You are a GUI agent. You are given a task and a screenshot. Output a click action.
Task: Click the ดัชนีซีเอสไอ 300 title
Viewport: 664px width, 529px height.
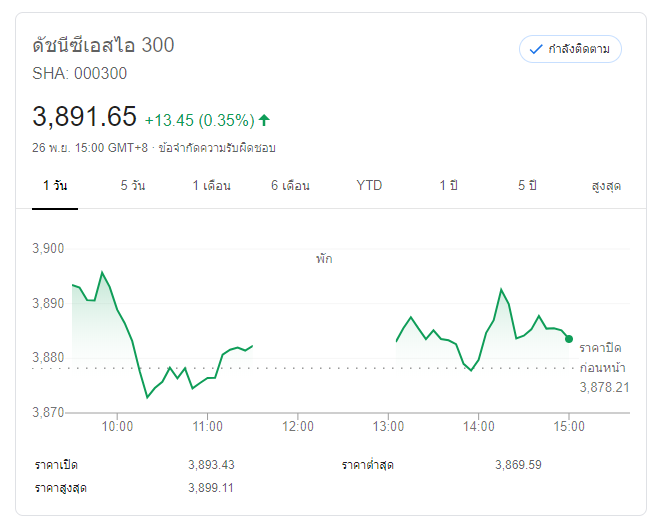[103, 45]
